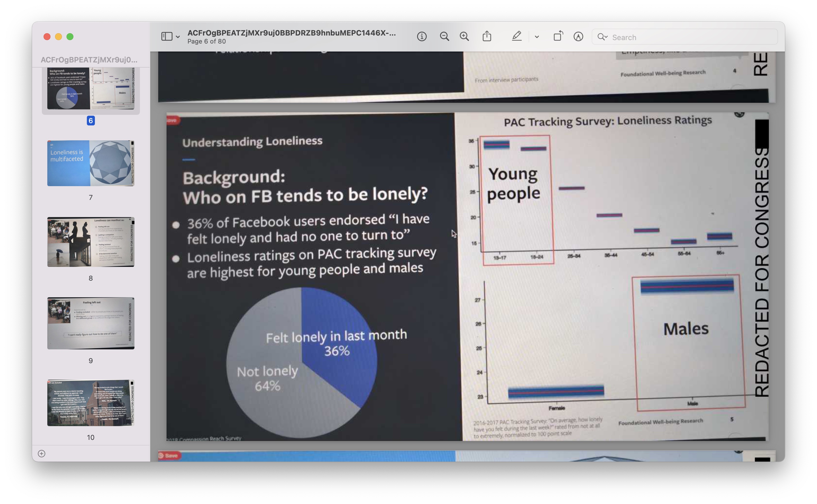Select the Highlight pen tool

(x=516, y=36)
